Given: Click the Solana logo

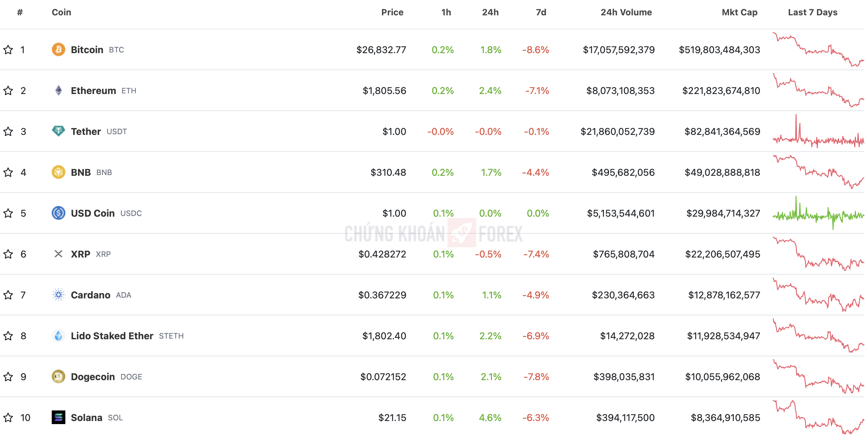Looking at the screenshot, I should 58,417.
